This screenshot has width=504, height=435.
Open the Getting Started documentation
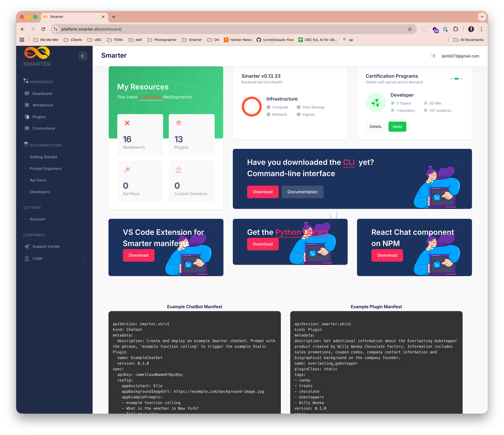point(43,157)
